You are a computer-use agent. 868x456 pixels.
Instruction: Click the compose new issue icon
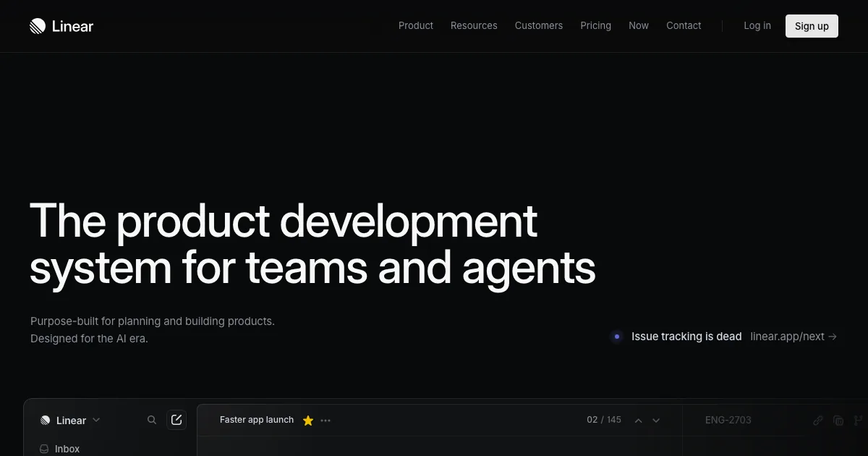(x=176, y=420)
